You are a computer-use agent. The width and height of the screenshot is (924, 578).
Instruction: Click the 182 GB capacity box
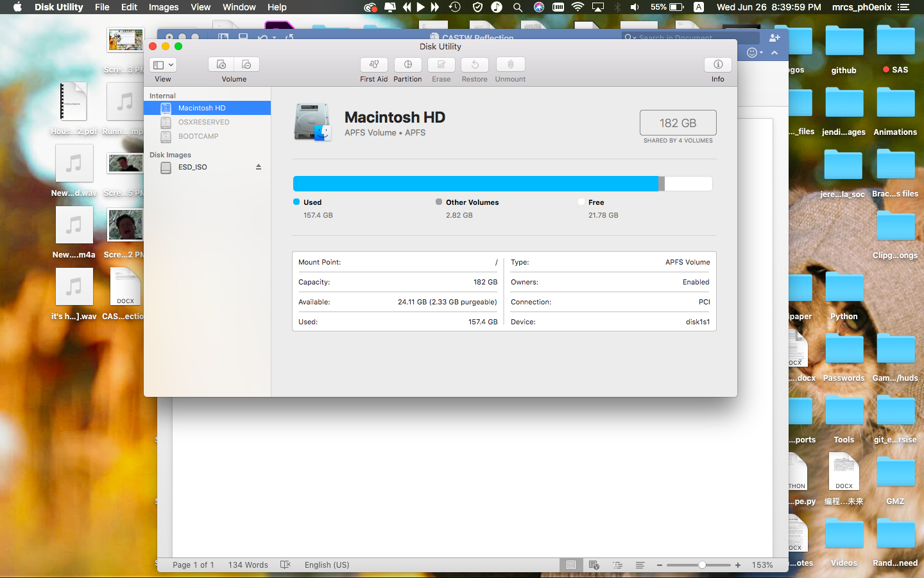(678, 123)
